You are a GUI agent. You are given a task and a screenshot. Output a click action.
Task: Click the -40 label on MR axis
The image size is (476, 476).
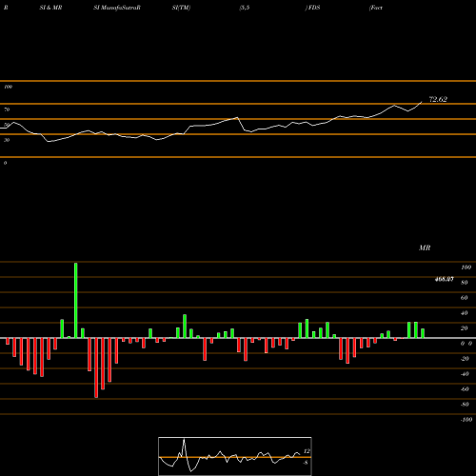[465, 374]
